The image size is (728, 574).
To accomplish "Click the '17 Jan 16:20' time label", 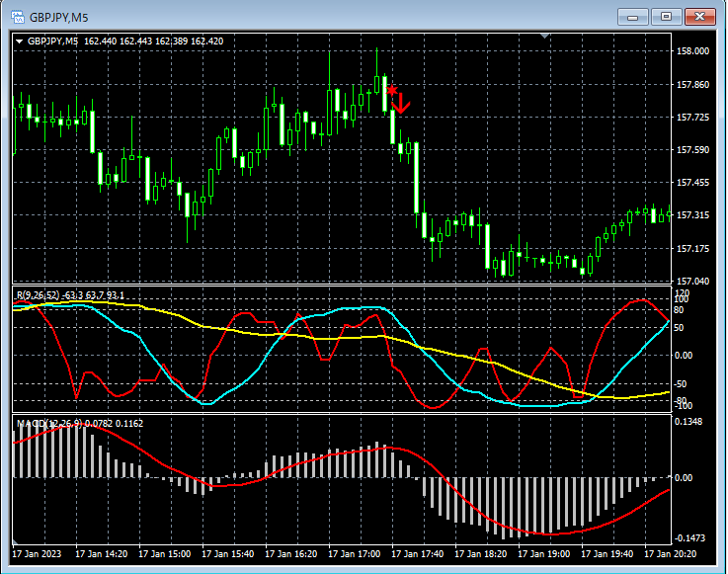I will [x=291, y=554].
